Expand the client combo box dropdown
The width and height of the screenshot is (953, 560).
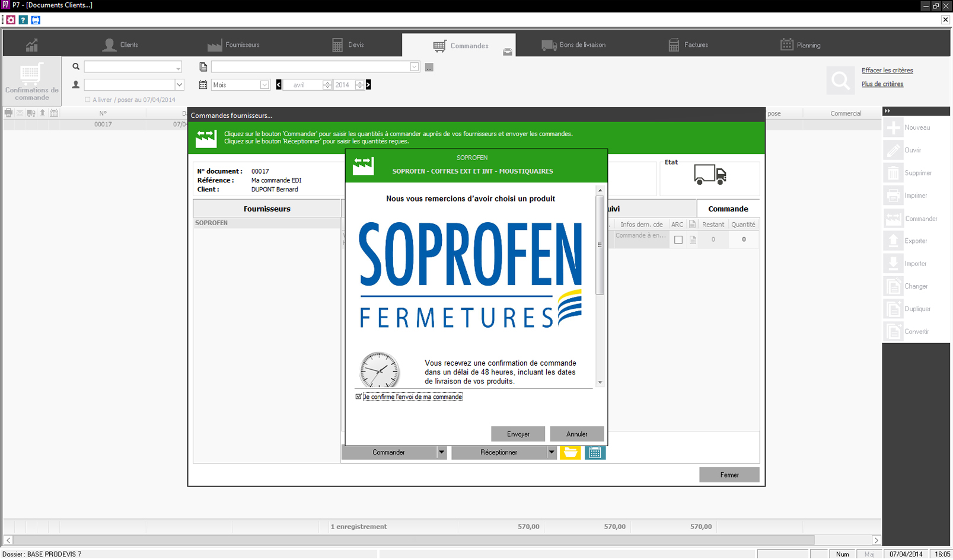(179, 85)
